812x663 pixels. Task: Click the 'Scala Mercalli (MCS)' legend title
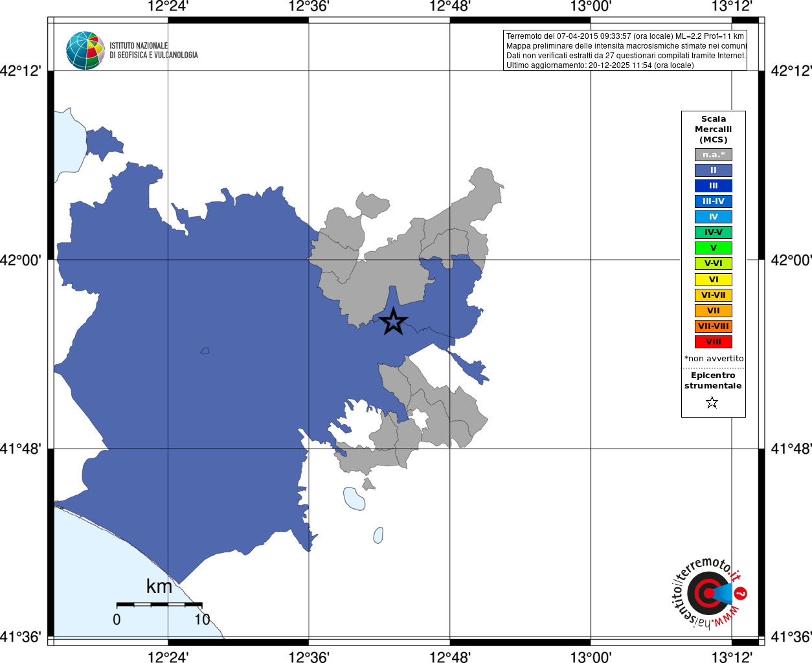point(714,129)
